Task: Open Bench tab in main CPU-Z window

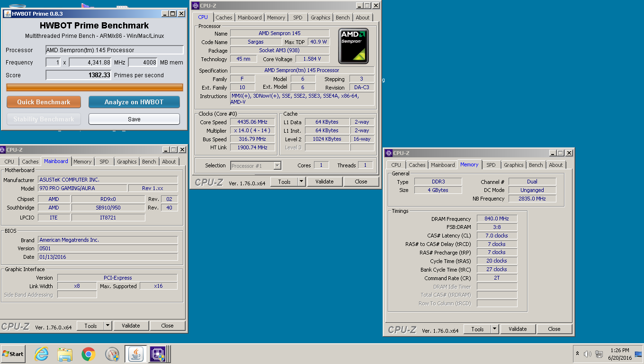Action: point(343,18)
